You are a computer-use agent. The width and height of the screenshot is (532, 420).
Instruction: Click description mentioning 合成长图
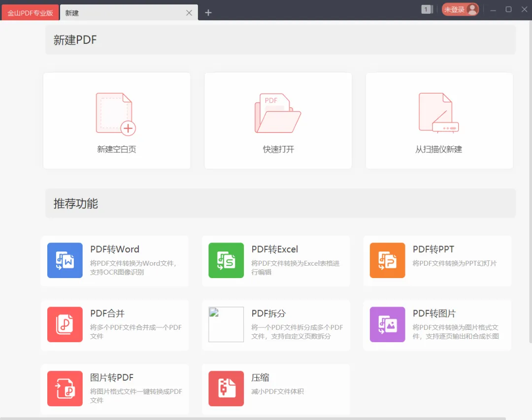point(456,332)
